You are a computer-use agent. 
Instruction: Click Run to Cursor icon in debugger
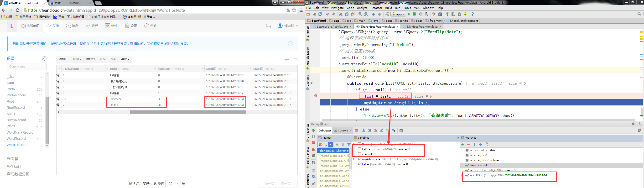click(x=394, y=131)
